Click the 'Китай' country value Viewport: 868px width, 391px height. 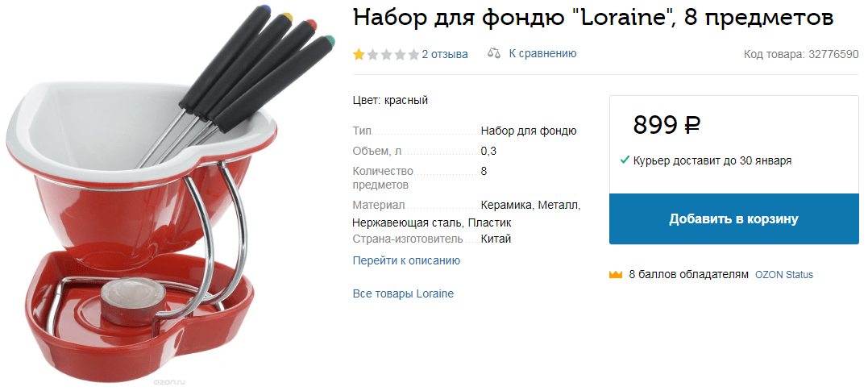pyautogui.click(x=496, y=239)
